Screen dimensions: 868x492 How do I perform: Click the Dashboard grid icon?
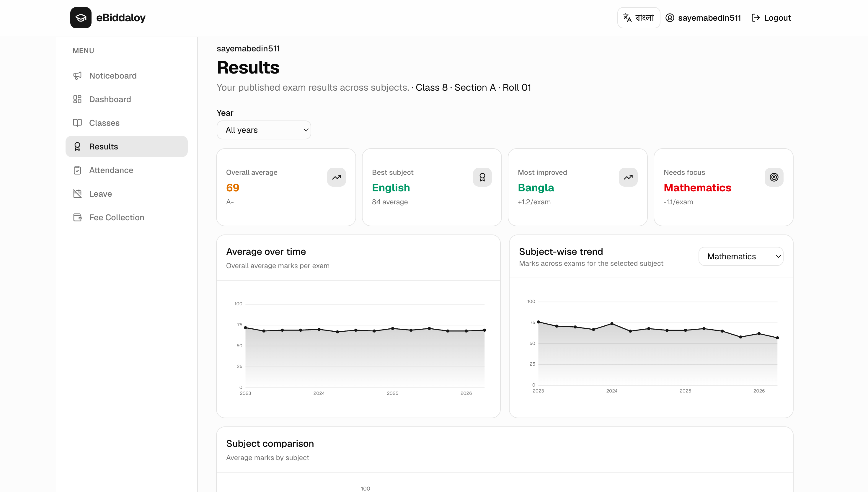pos(77,99)
